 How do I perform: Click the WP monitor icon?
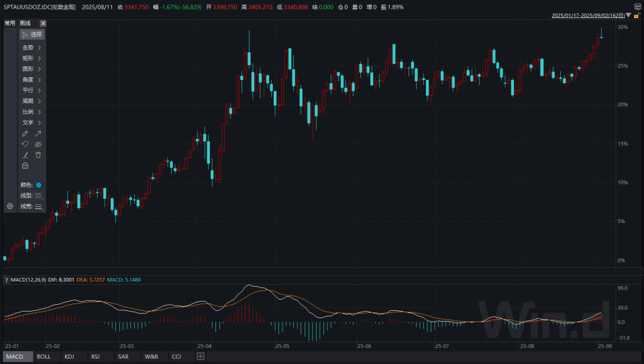point(637,7)
